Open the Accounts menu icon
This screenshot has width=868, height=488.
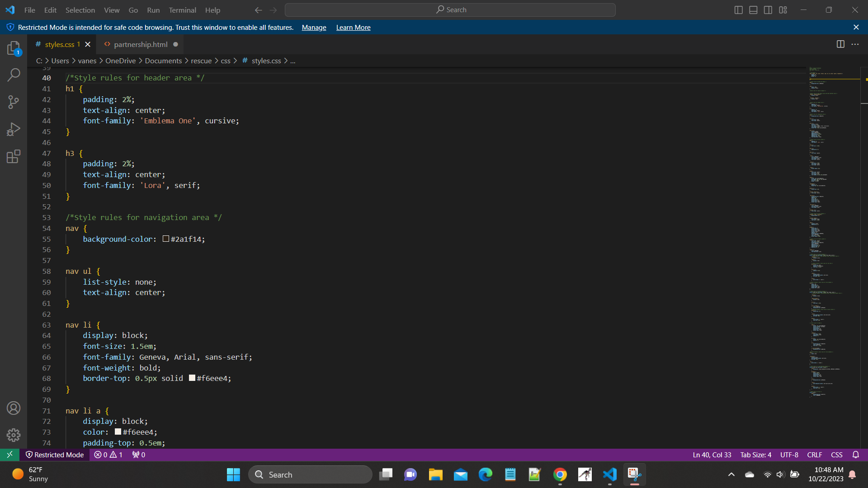14,408
